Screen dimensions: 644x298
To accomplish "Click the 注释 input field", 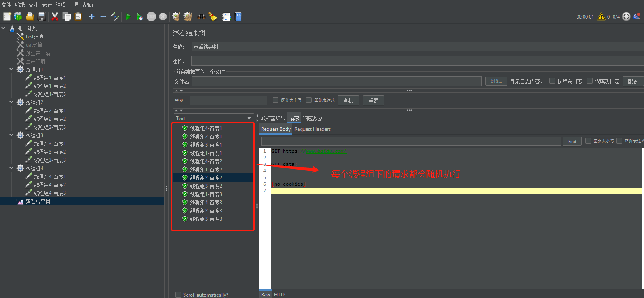I will pos(417,61).
